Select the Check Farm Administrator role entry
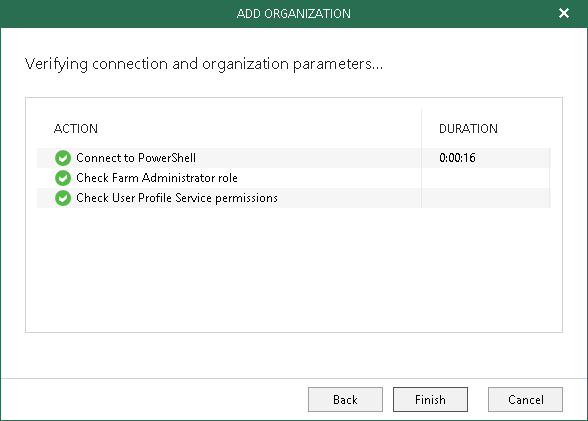The image size is (588, 421). (x=157, y=178)
